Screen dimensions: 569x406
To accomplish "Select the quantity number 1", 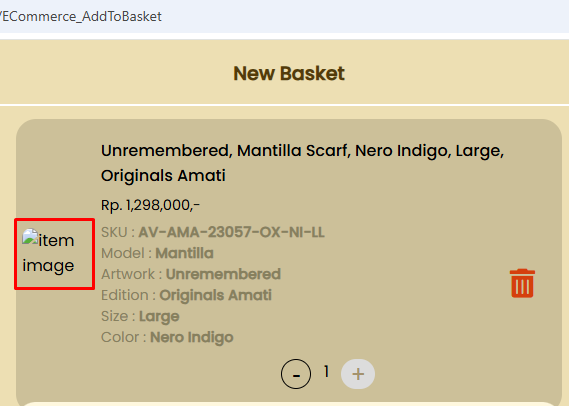I will click(327, 372).
